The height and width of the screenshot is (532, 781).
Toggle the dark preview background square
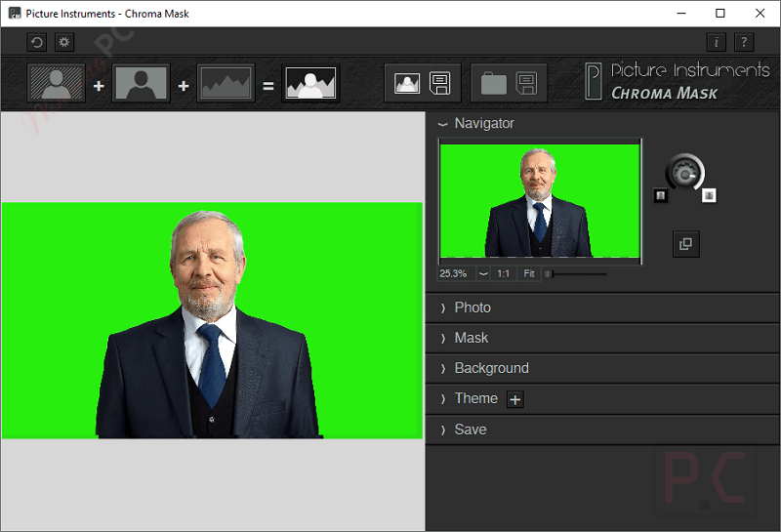[x=661, y=195]
